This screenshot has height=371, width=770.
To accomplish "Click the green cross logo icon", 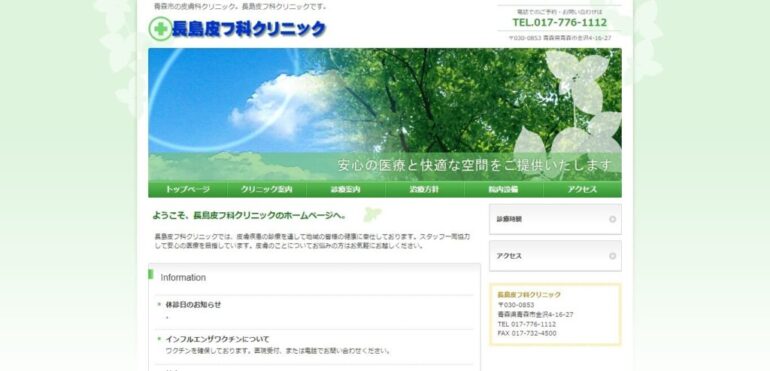I will click(160, 29).
